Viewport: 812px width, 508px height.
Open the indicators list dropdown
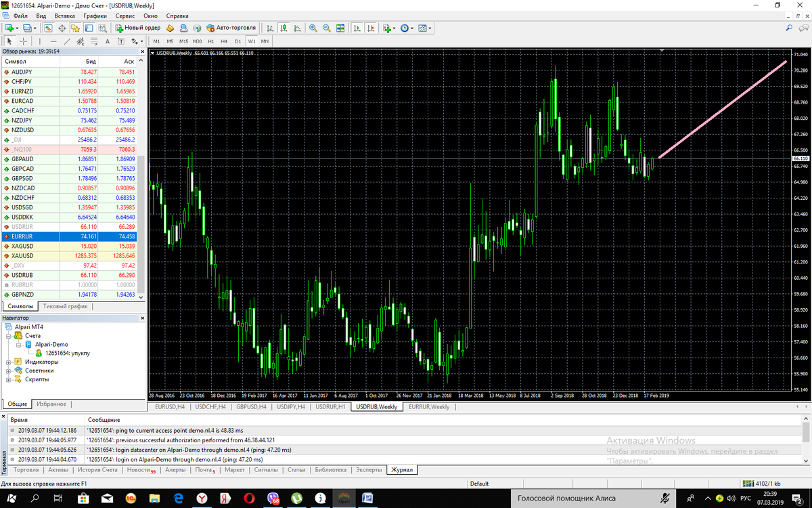389,28
